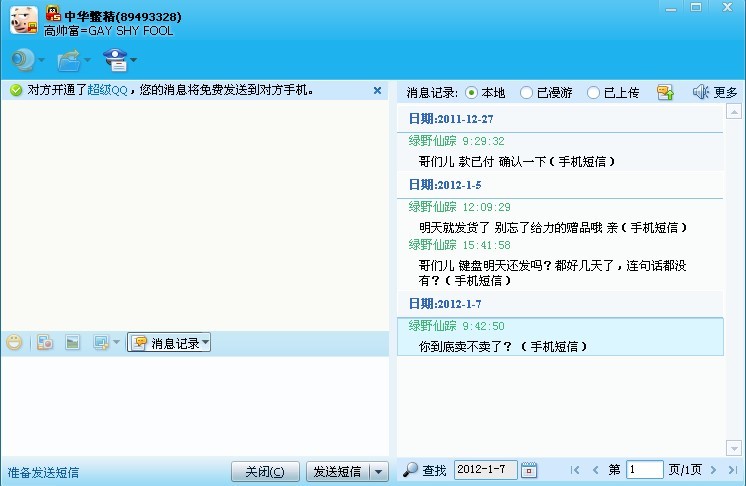The image size is (746, 486).
Task: Click the pig avatar of contact 中华鳖精
Action: tap(24, 20)
